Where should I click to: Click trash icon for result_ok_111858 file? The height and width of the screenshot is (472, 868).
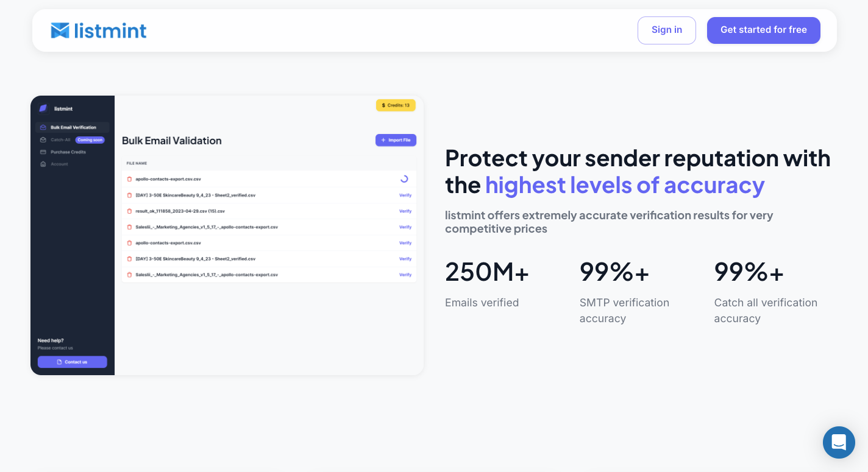pos(129,211)
